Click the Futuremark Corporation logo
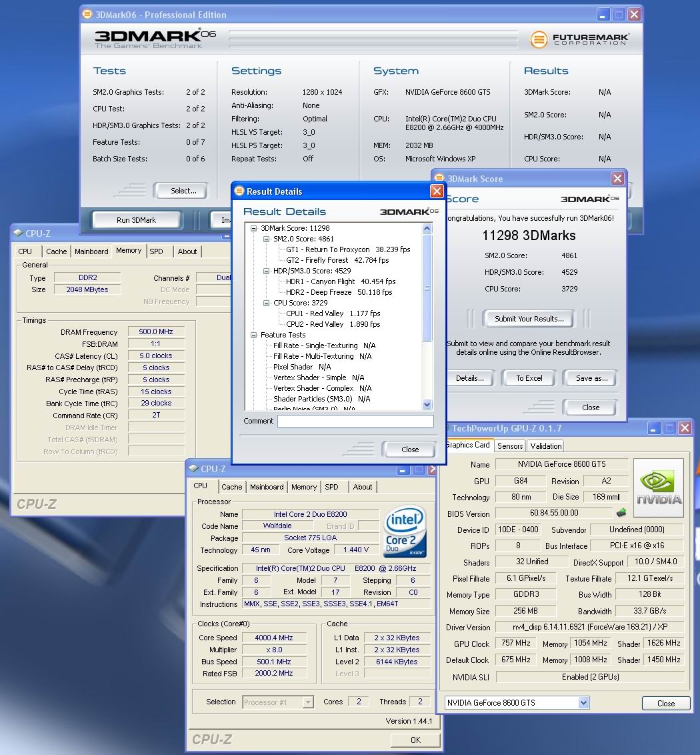Image resolution: width=700 pixels, height=755 pixels. pos(579,39)
